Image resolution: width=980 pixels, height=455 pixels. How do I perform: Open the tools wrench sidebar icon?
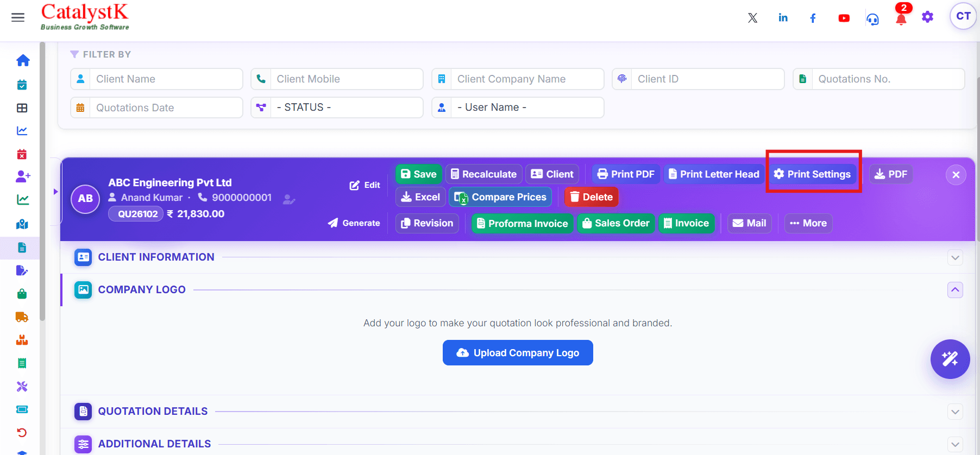[x=22, y=387]
